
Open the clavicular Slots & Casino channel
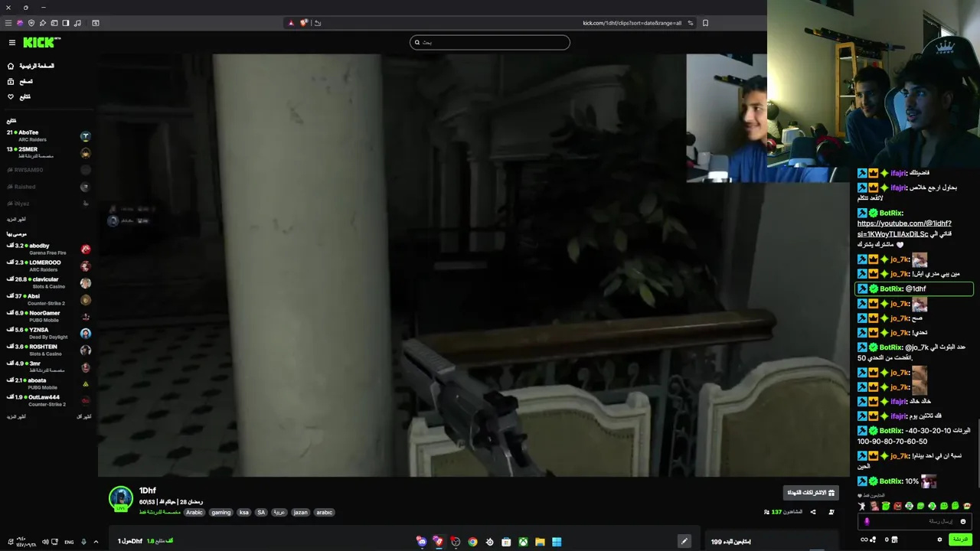pyautogui.click(x=47, y=283)
